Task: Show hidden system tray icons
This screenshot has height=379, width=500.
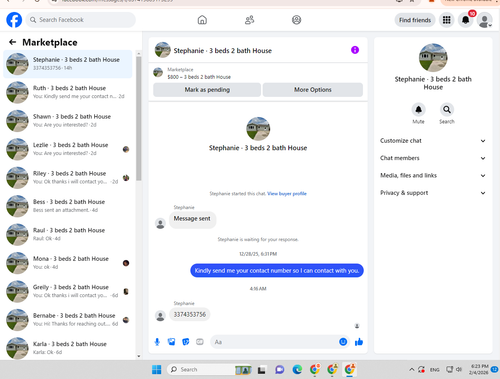Action: [x=412, y=369]
